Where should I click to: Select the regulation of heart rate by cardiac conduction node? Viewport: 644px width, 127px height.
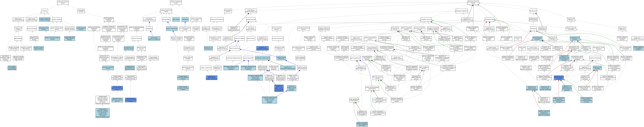click(x=212, y=78)
